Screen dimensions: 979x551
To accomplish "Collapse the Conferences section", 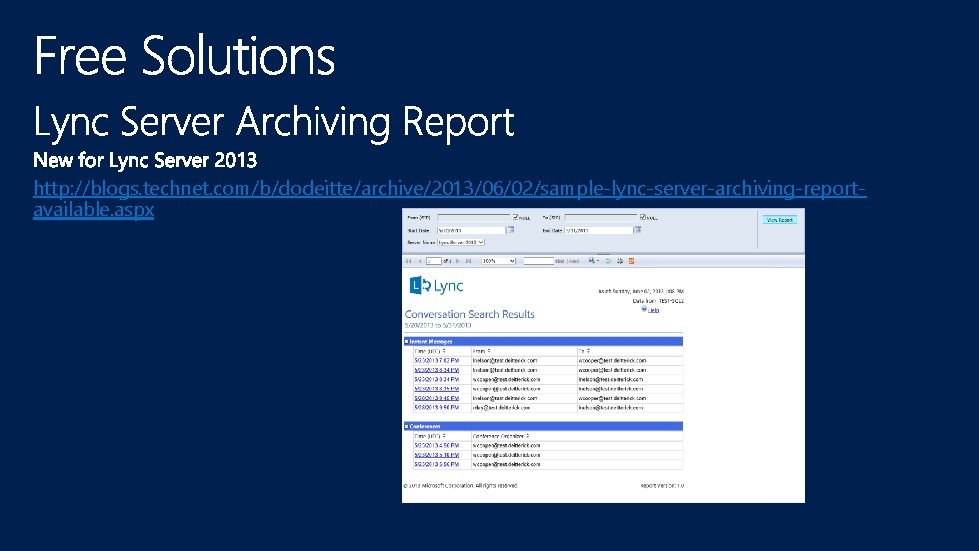I will tap(406, 426).
